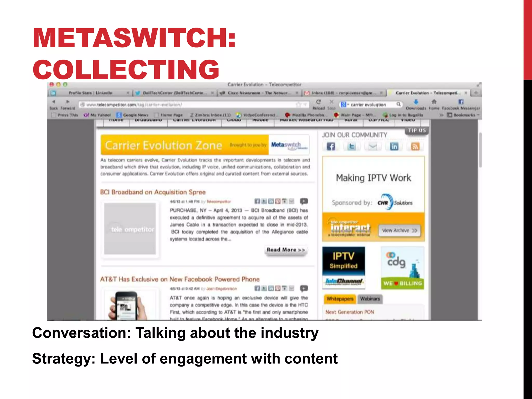
Task: Click the Stop loading icon
Action: coord(331,102)
